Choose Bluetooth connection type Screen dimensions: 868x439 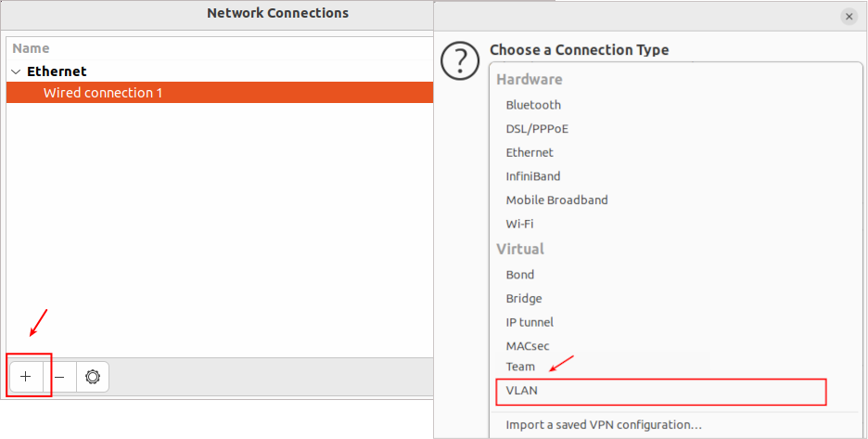click(533, 105)
